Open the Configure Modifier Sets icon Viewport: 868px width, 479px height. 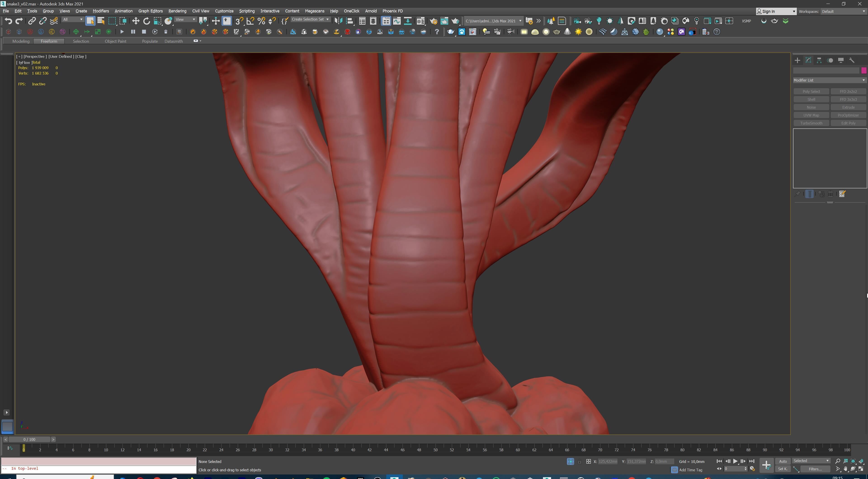pyautogui.click(x=842, y=194)
